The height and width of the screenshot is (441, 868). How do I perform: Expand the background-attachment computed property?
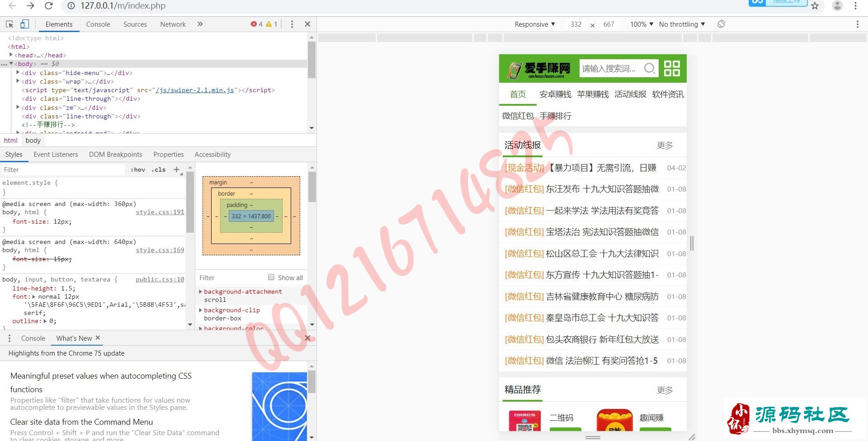(x=201, y=291)
